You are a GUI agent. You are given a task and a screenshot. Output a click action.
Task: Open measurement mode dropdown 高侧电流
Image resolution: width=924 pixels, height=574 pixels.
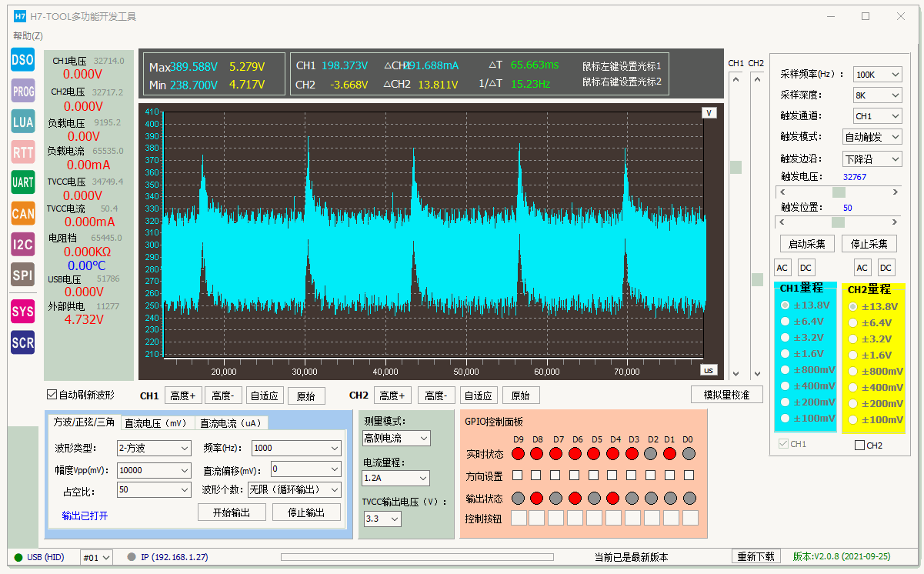[x=396, y=438]
